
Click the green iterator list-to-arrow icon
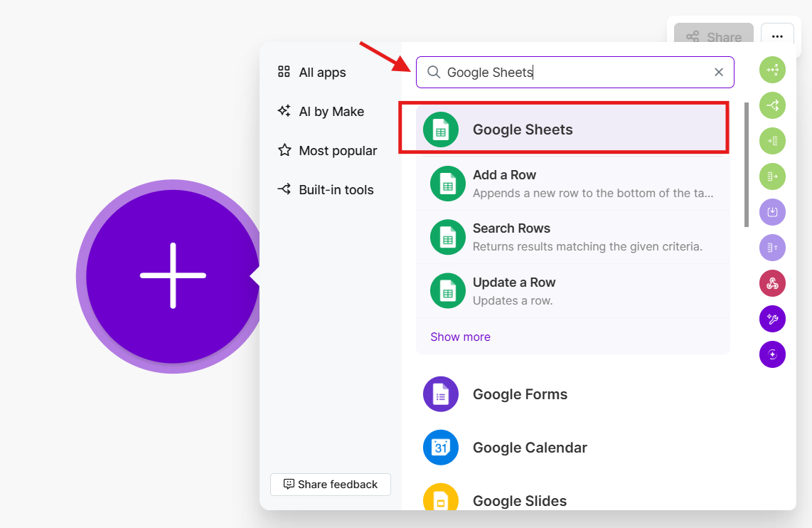coord(773,176)
